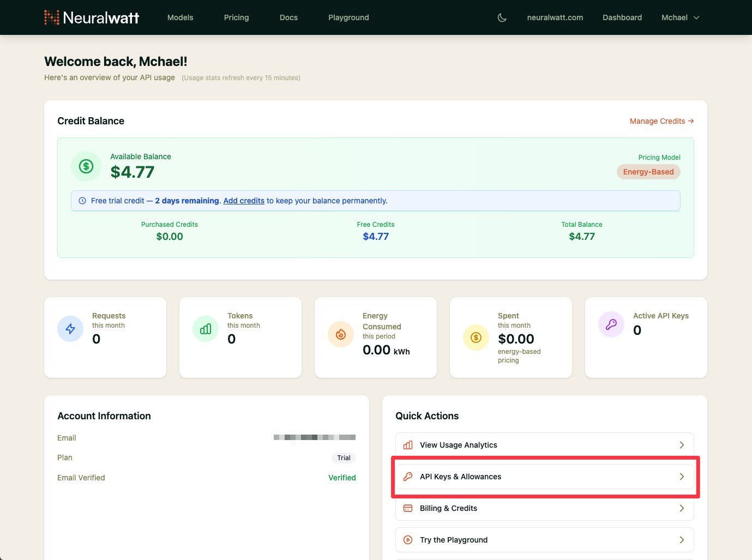
Task: Open View Usage Analytics action
Action: 545,445
